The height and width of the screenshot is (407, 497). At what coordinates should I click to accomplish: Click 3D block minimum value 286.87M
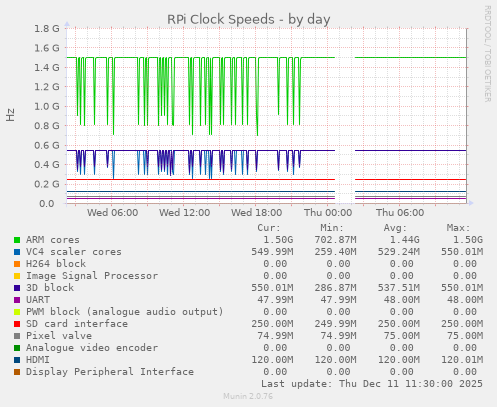[335, 288]
